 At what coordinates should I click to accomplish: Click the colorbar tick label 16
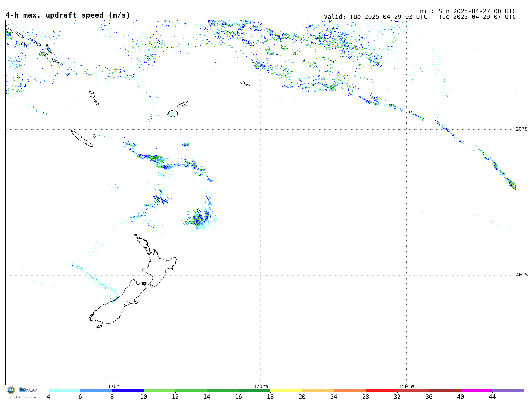(239, 397)
